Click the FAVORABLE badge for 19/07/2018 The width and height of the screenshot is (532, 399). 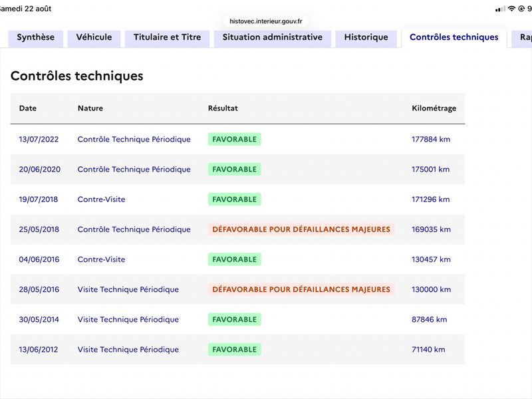235,199
